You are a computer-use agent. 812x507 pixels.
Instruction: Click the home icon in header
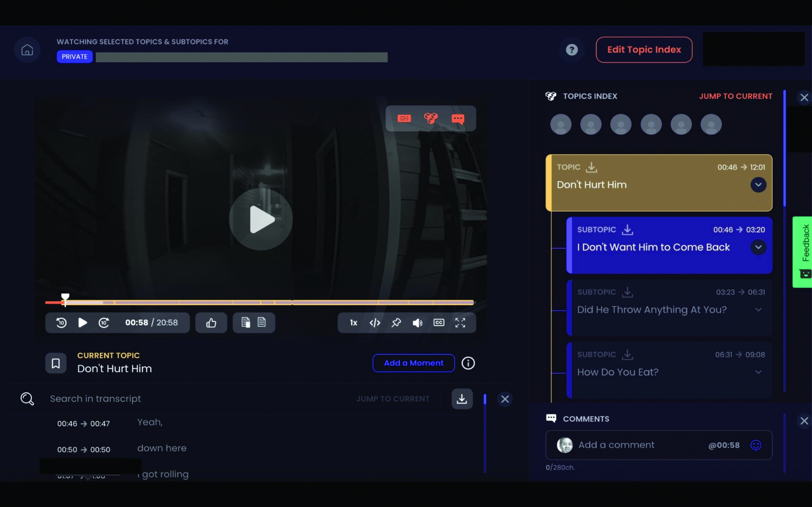tap(27, 50)
